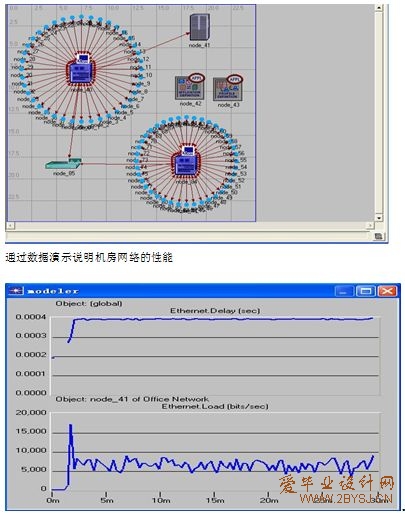This screenshot has height=517, width=405.
Task: Click the node_85 green hub device
Action: pyautogui.click(x=63, y=164)
